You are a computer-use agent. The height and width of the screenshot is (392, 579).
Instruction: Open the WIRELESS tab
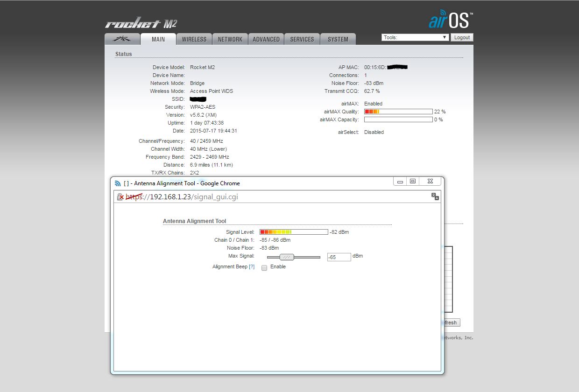194,39
